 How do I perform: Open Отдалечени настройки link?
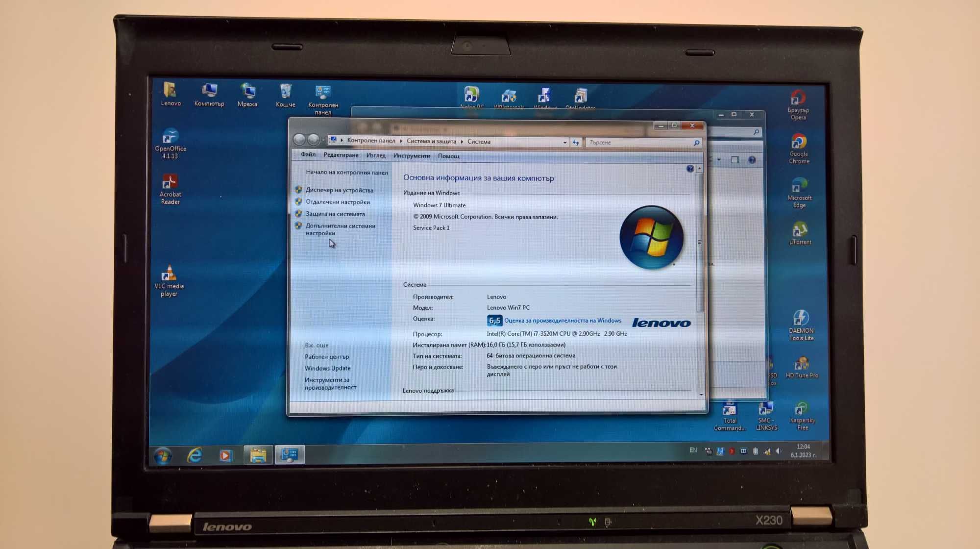click(338, 202)
